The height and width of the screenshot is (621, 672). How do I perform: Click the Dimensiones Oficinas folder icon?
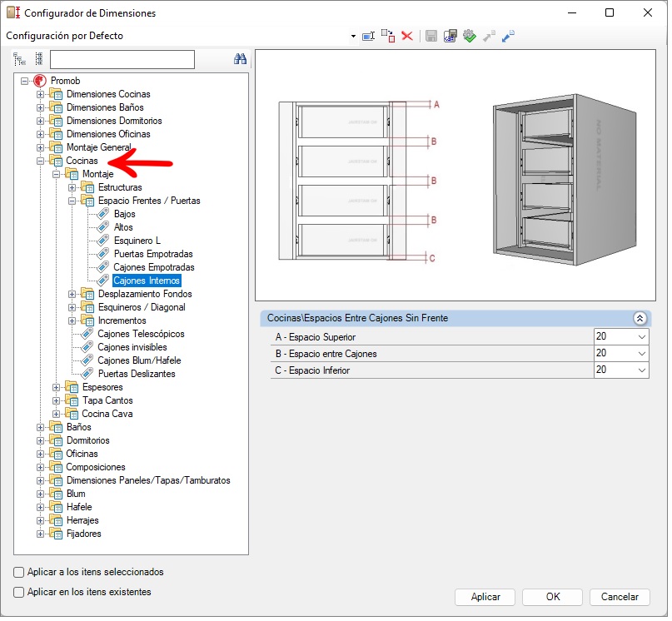point(56,134)
